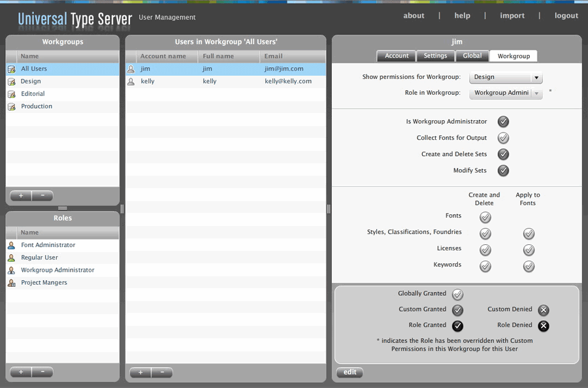Toggle the Is Workgroup Administrator permission
This screenshot has width=588, height=388.
pos(503,121)
